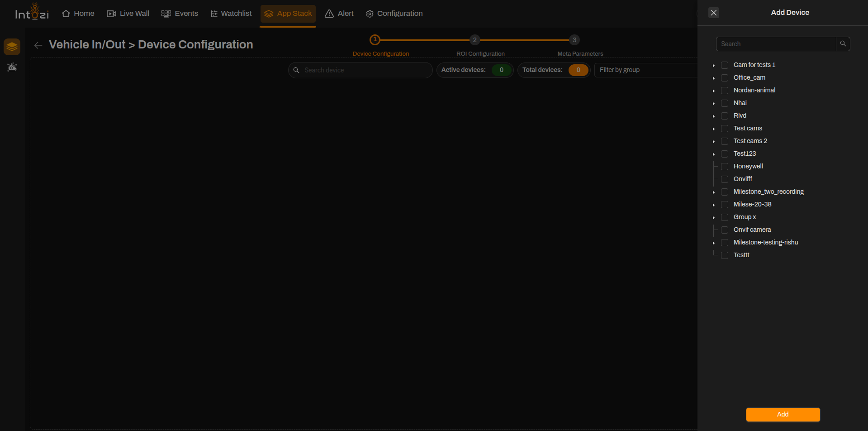Click the Search device input field

(x=360, y=70)
